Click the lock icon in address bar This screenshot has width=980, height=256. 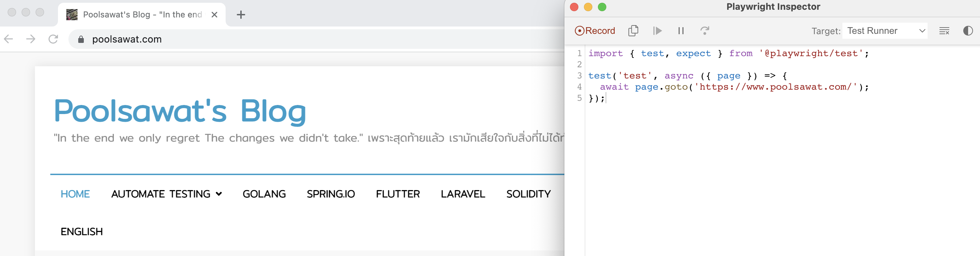click(81, 39)
